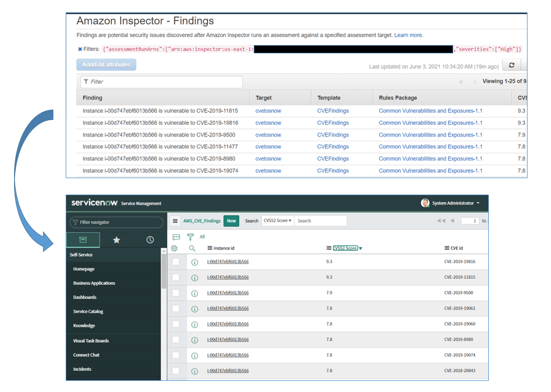Open info preview for ServiceNow CVE-2019-8980 row

(x=195, y=340)
